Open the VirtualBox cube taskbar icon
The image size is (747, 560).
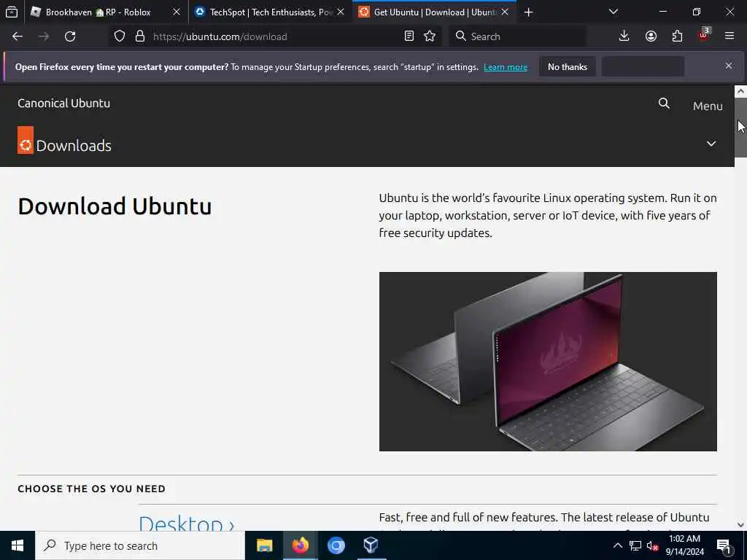click(371, 545)
